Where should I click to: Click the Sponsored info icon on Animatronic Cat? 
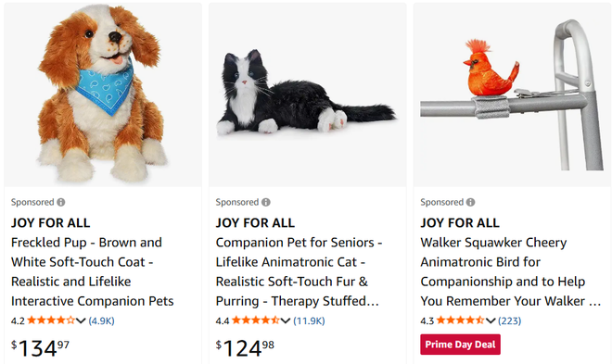pos(266,202)
